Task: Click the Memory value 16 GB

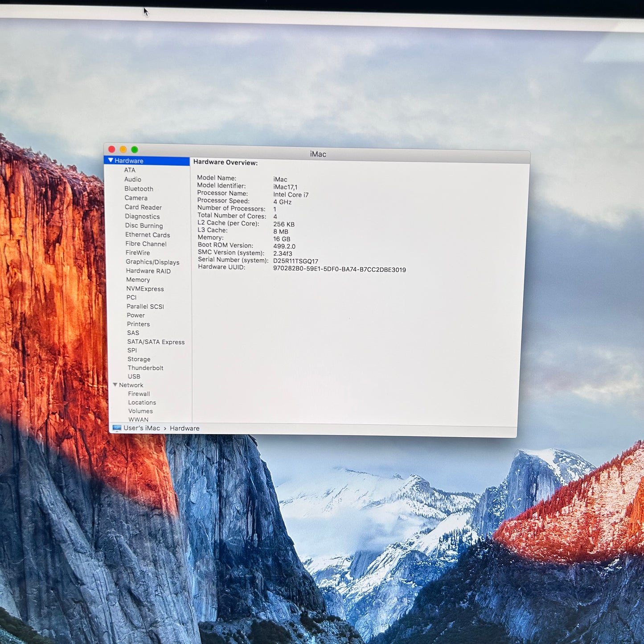Action: pos(282,239)
